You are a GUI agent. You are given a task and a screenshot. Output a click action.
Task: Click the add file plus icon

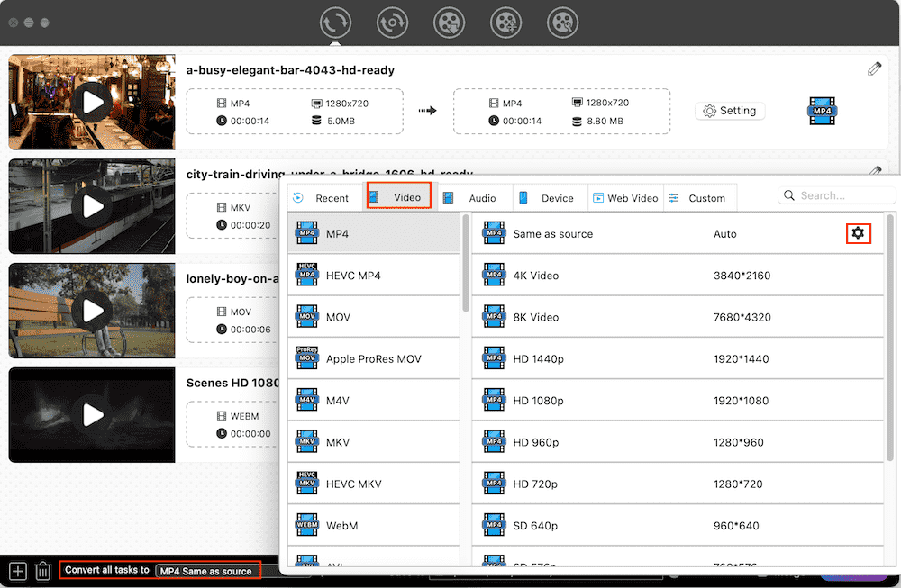point(18,572)
